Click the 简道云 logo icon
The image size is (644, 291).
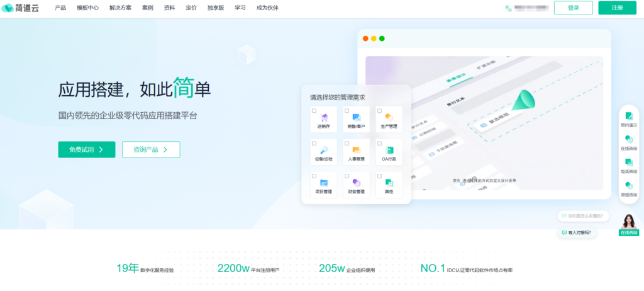pyautogui.click(x=8, y=8)
